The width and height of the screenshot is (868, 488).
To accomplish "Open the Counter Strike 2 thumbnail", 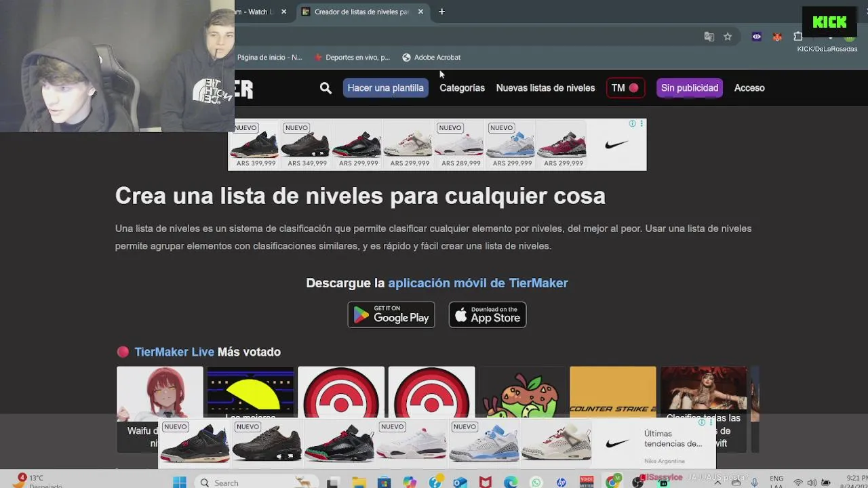I will 613,393.
